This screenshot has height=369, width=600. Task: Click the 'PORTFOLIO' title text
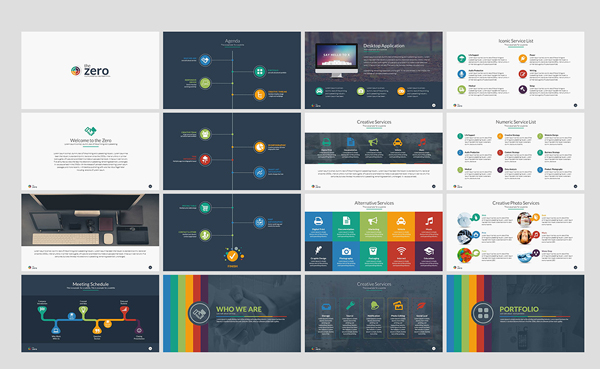[x=519, y=309]
